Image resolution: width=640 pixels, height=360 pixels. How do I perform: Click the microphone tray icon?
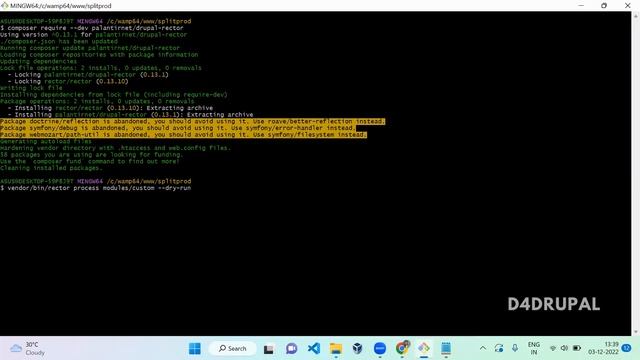click(x=515, y=348)
